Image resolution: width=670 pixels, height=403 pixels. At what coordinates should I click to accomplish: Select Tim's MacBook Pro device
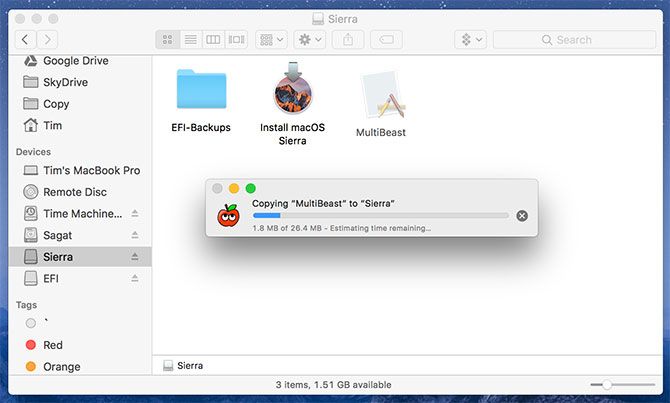82,171
